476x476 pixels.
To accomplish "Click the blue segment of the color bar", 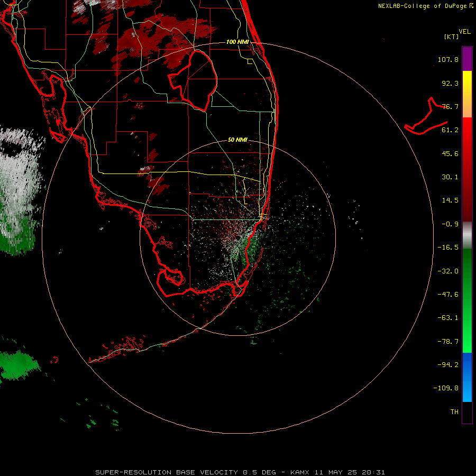I will [x=467, y=377].
